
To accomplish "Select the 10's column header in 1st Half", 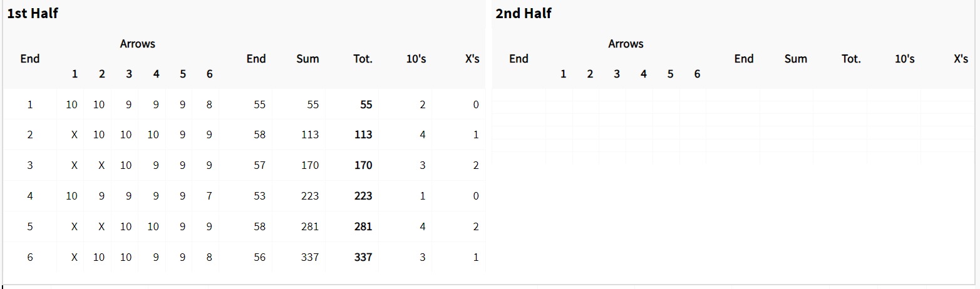I will click(x=416, y=59).
